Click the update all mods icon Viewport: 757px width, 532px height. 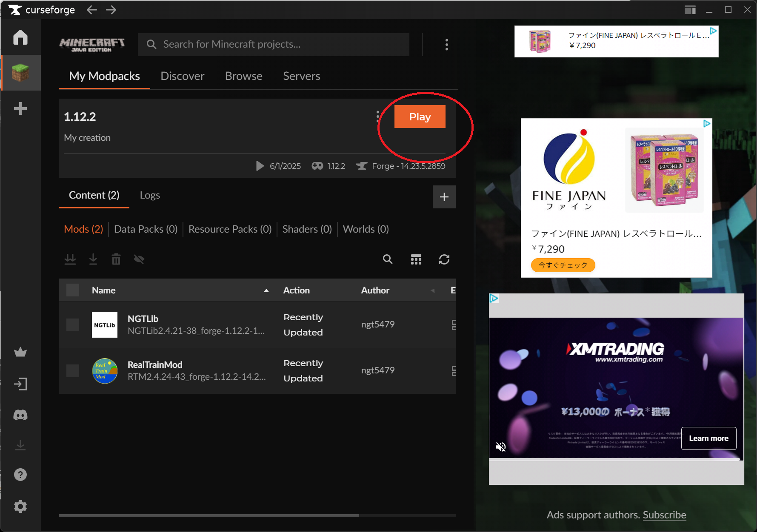(70, 259)
